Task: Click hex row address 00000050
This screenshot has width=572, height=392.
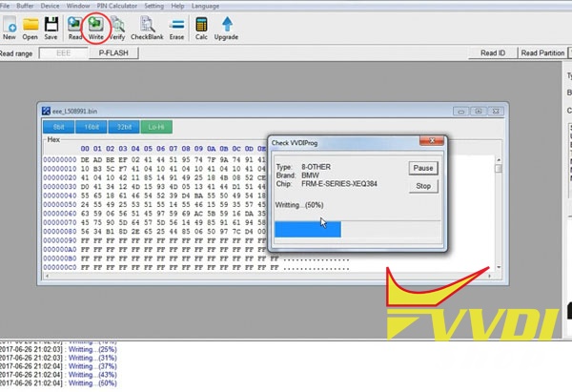Action: point(60,205)
